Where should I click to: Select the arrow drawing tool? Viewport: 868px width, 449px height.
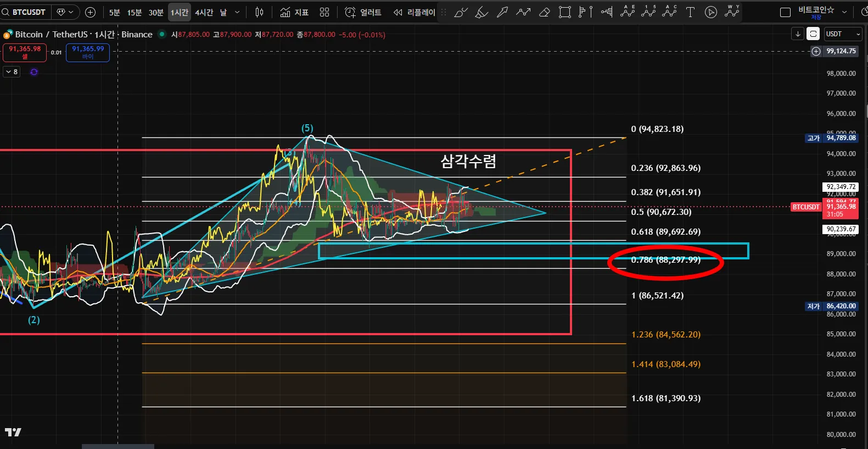tap(502, 12)
